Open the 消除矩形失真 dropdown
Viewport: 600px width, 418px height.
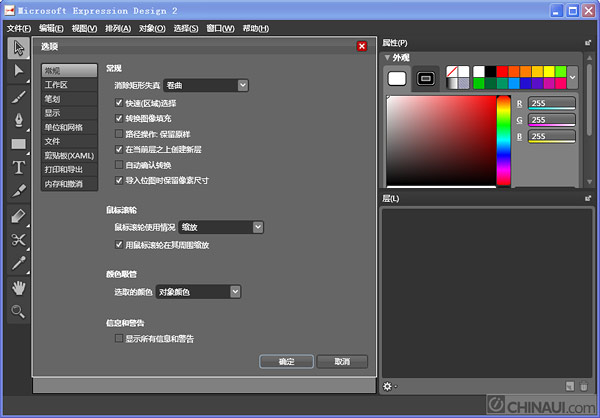206,85
